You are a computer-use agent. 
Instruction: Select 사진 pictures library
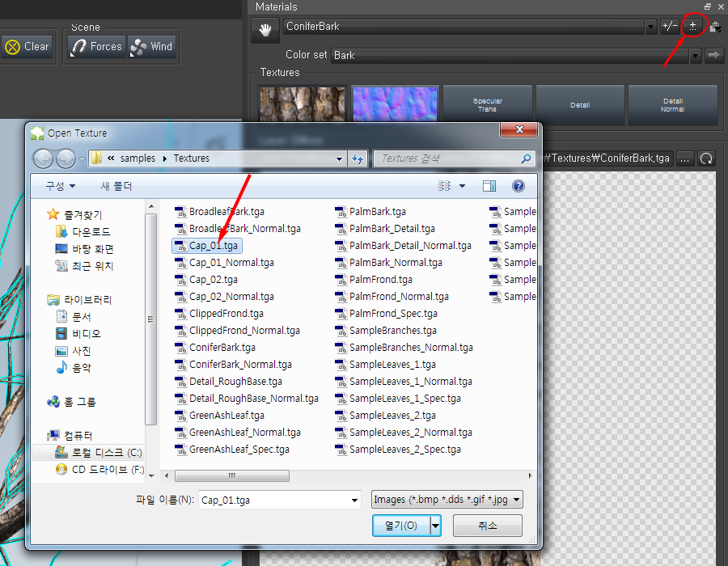pyautogui.click(x=74, y=351)
